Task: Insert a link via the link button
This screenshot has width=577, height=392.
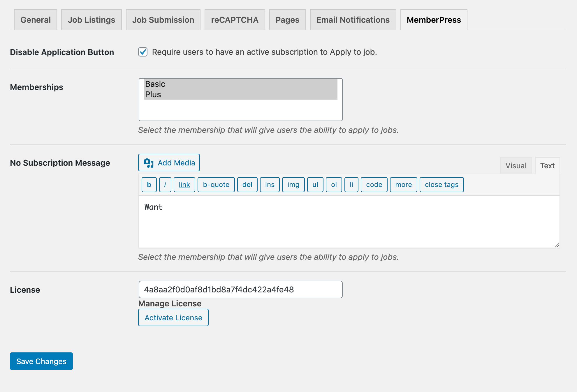Action: [x=184, y=185]
